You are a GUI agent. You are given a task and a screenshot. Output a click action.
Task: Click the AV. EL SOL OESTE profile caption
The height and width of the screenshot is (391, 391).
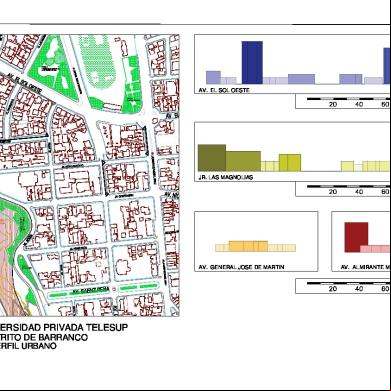click(224, 90)
